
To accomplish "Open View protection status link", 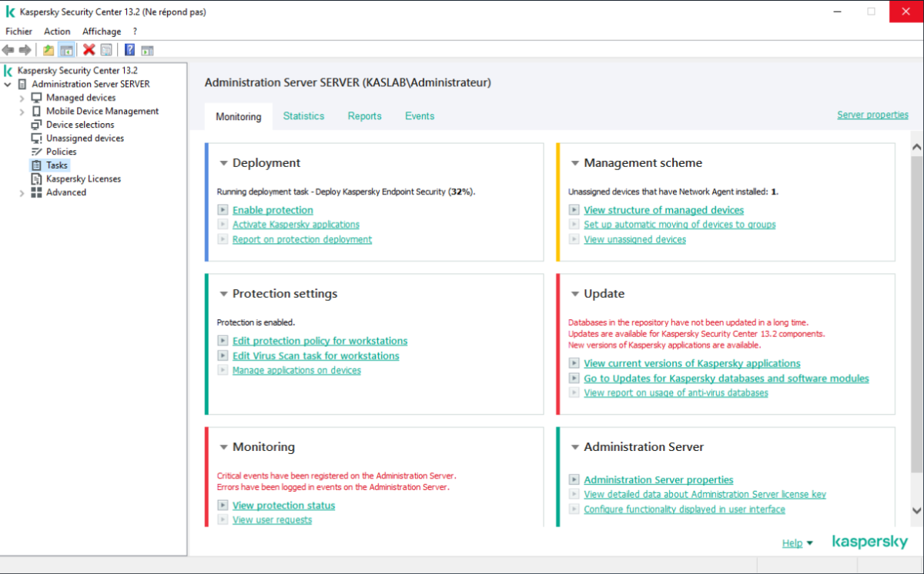I will (283, 506).
